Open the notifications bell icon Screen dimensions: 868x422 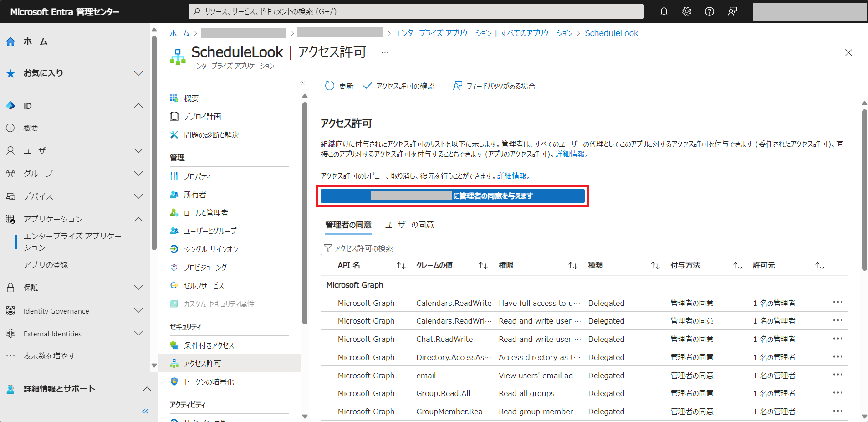point(664,11)
